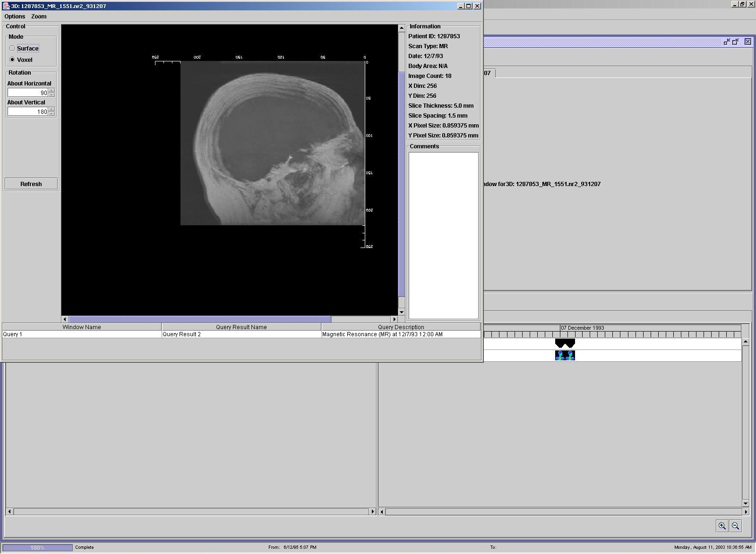
Task: Click the viewer scroll down arrow
Action: click(x=402, y=312)
